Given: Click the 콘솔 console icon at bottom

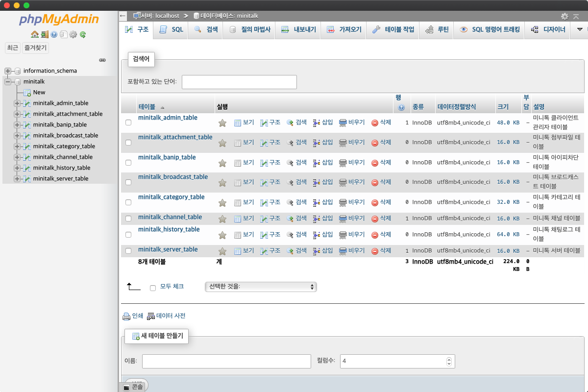Looking at the screenshot, I should (x=126, y=387).
